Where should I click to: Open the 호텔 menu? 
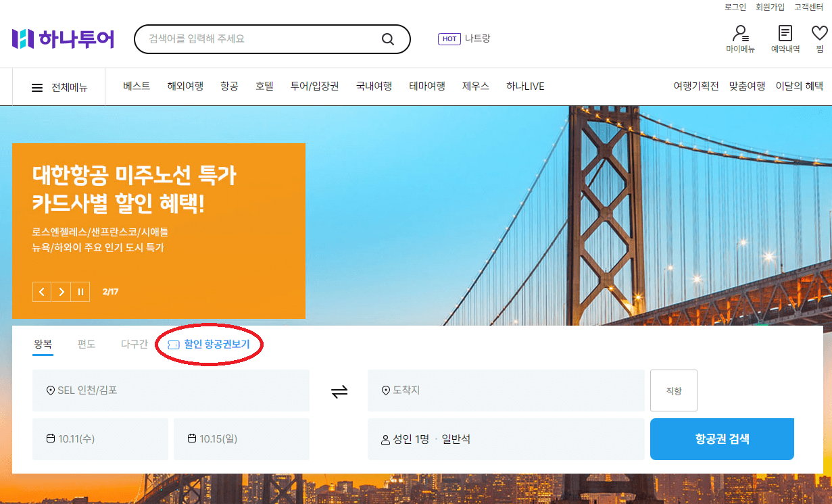(264, 86)
